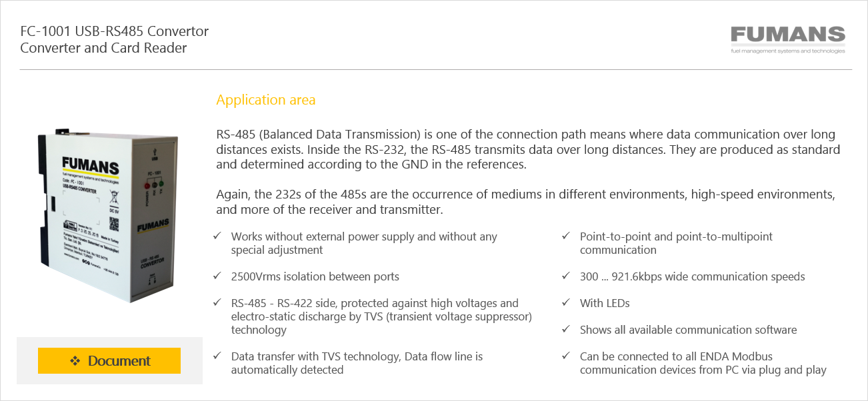The image size is (868, 401).
Task: Click the 'With LEDs' feature text
Action: point(605,303)
